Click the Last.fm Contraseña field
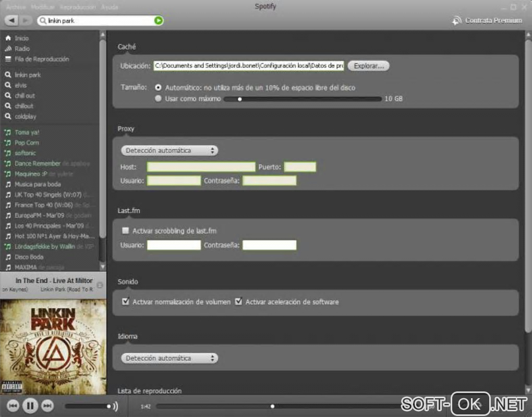 click(x=270, y=245)
